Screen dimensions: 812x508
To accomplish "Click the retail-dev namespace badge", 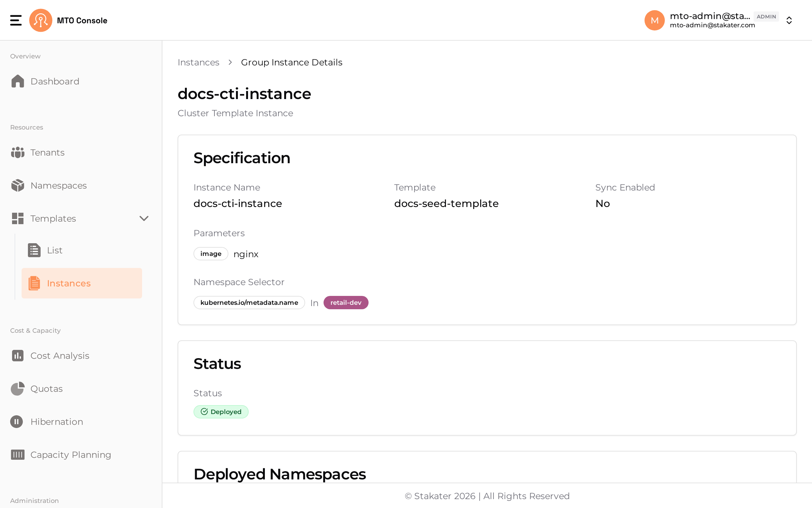I will (346, 303).
